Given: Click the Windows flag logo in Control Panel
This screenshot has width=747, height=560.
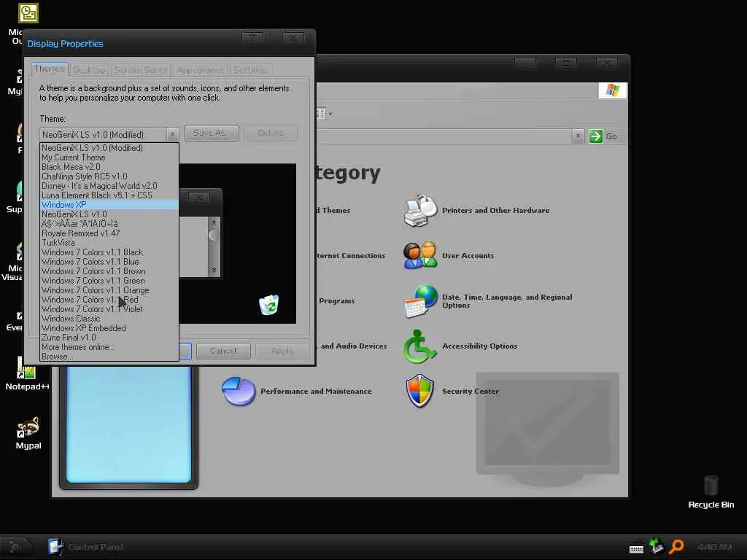Looking at the screenshot, I should point(612,90).
